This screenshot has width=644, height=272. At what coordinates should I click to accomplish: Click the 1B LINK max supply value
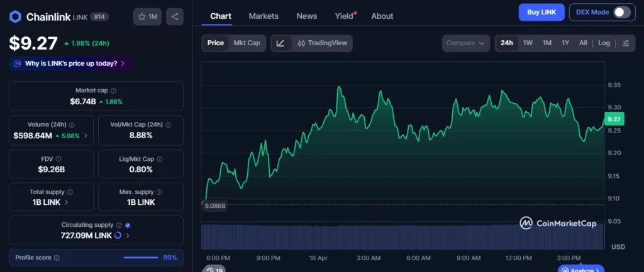141,202
